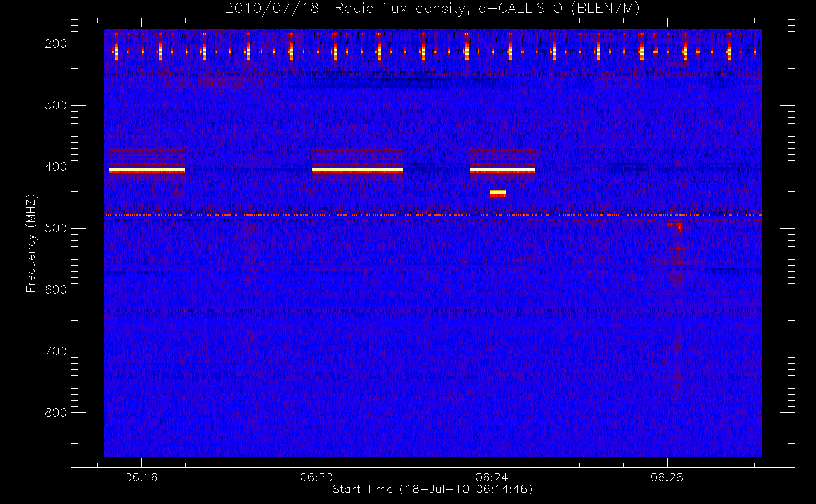Click the short yellow burst near 440 MHz
Screen dimensions: 816x504
tap(498, 193)
